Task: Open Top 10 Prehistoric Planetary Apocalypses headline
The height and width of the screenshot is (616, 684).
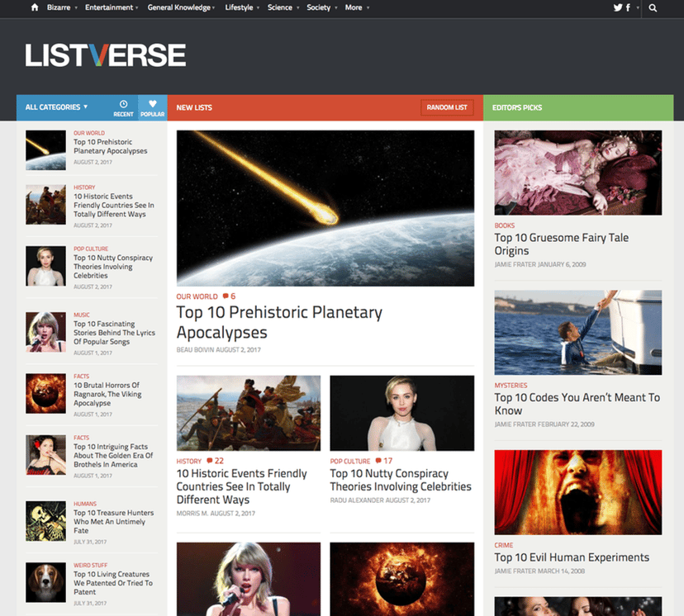Action: 279,322
